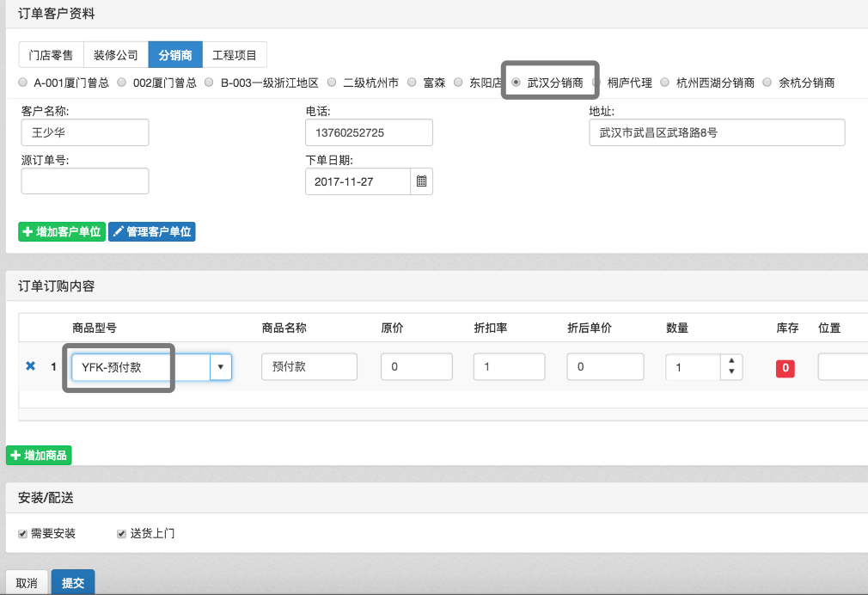Click the 电话 phone number field
The image size is (868, 595).
coord(369,132)
